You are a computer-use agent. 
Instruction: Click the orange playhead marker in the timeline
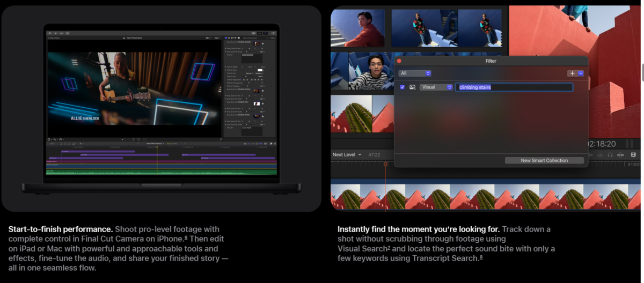[x=385, y=164]
